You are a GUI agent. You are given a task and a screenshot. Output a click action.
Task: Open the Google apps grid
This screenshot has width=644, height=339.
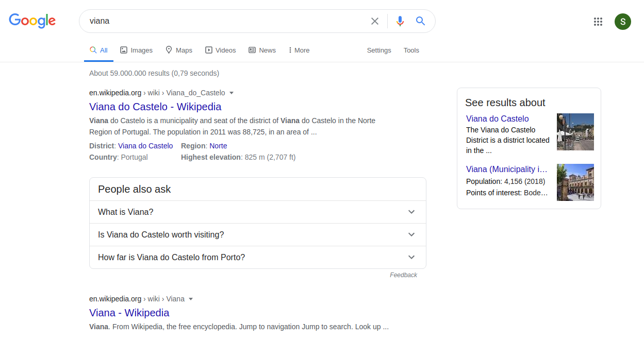click(598, 22)
